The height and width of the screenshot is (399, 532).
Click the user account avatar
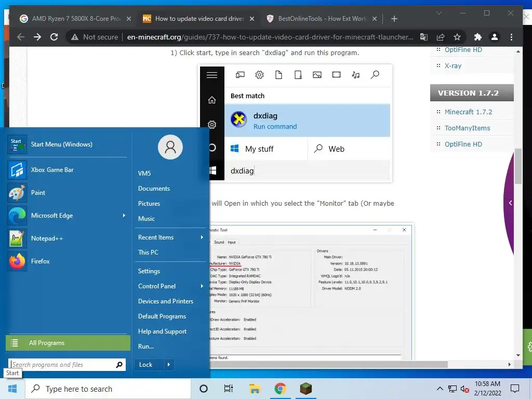tap(170, 147)
